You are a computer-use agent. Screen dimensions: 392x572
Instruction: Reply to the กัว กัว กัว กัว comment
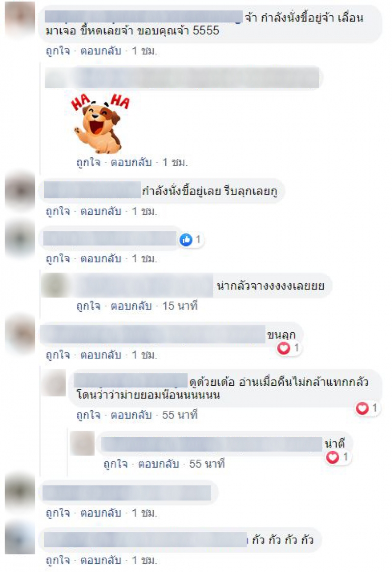coord(100,560)
